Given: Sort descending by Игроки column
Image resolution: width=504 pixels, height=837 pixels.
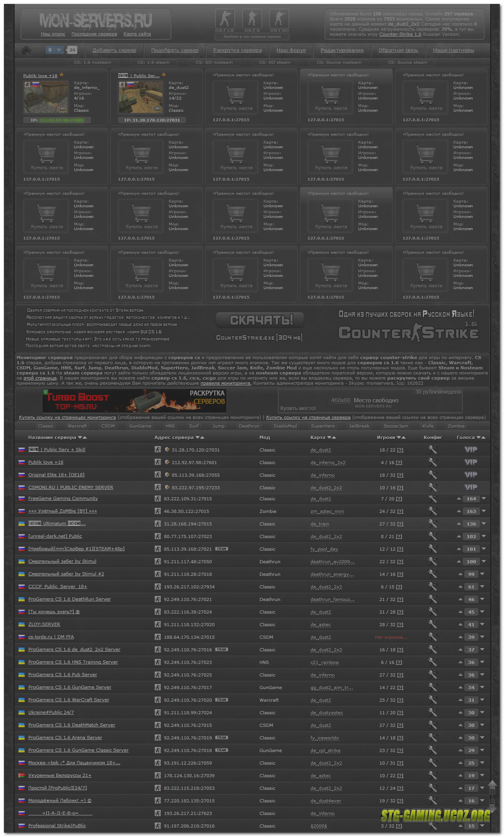Looking at the screenshot, I should pos(399,437).
